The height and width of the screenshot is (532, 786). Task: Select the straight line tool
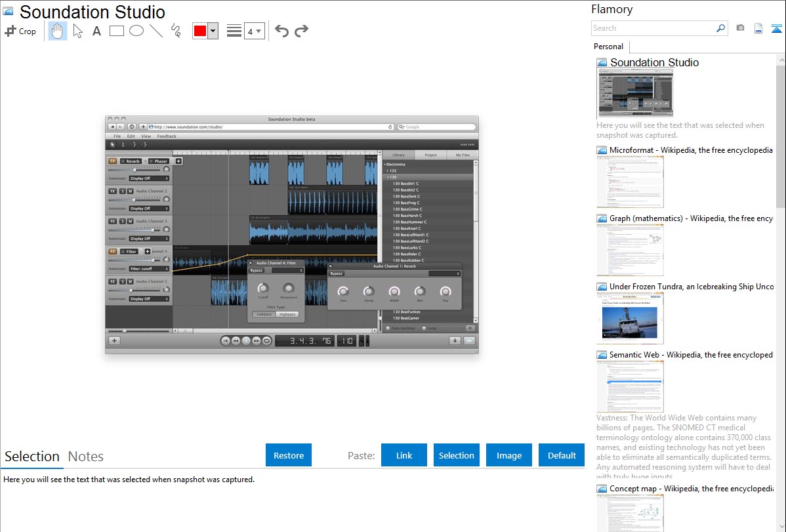[156, 31]
